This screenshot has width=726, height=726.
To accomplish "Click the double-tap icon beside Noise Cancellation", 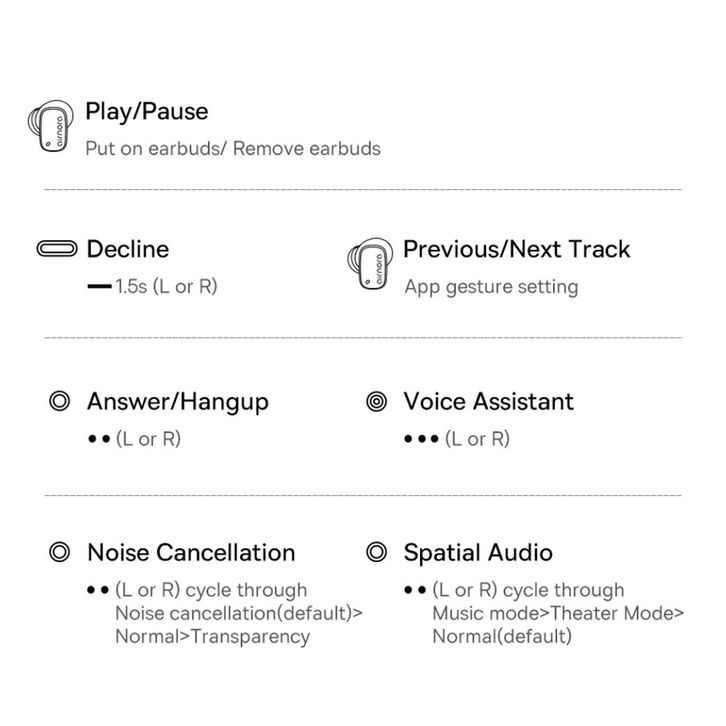I will point(59,552).
